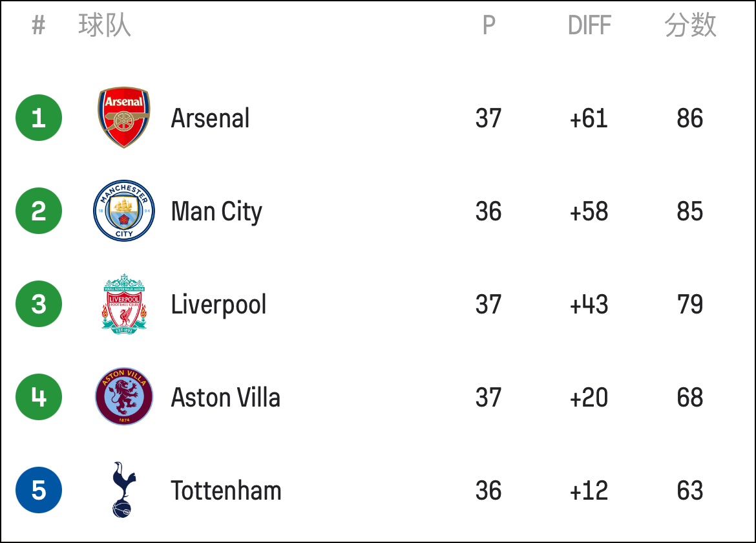Sort by P matches played header
The width and height of the screenshot is (756, 543).
point(489,25)
